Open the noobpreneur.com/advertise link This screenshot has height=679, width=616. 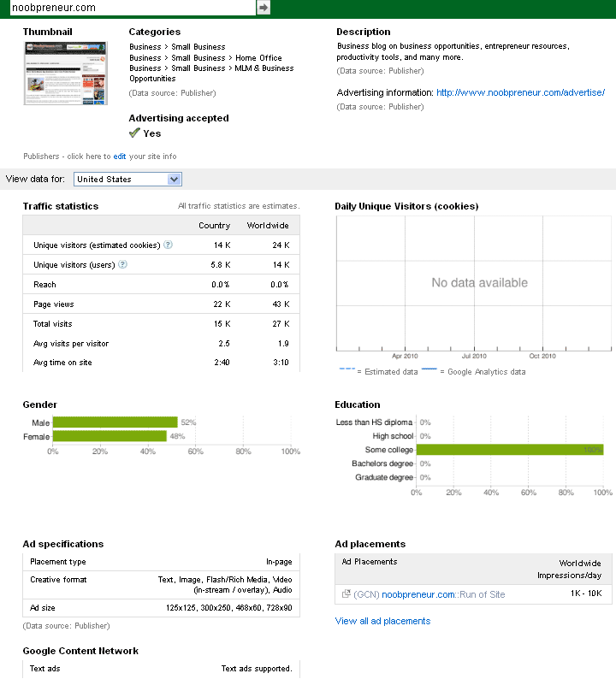pos(520,92)
